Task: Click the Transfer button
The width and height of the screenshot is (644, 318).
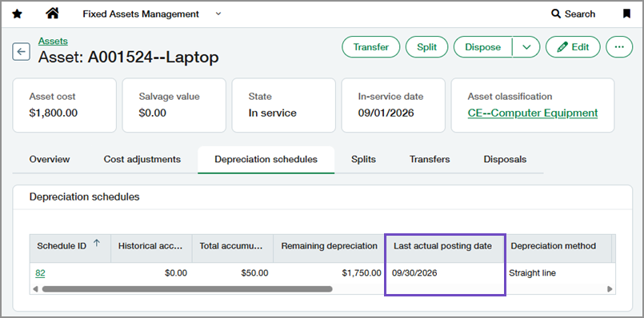Action: pos(371,47)
